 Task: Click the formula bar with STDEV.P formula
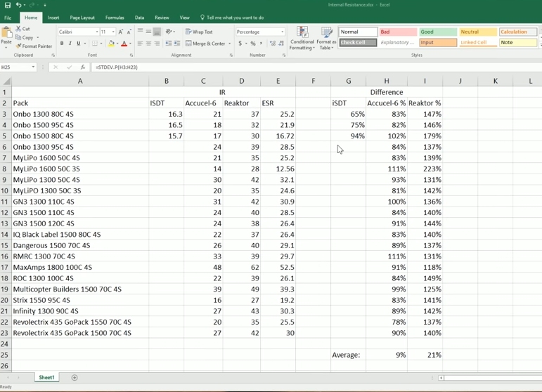tap(316, 67)
